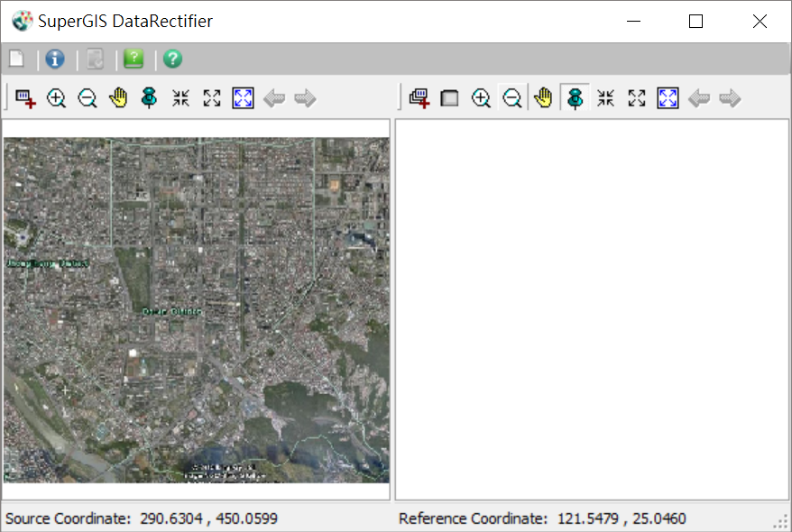Select Zoom Out on the reference toolbar
Screen dimensions: 792x532
tap(511, 98)
